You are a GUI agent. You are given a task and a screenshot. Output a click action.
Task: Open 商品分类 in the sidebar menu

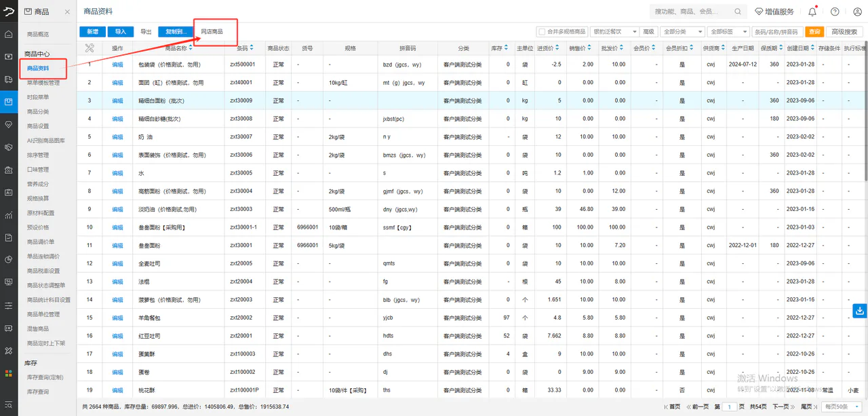pyautogui.click(x=38, y=111)
